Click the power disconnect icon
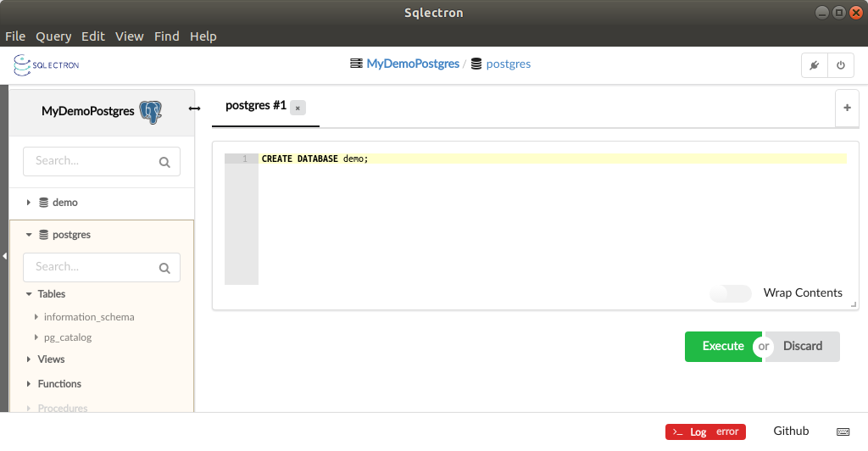 pyautogui.click(x=840, y=65)
